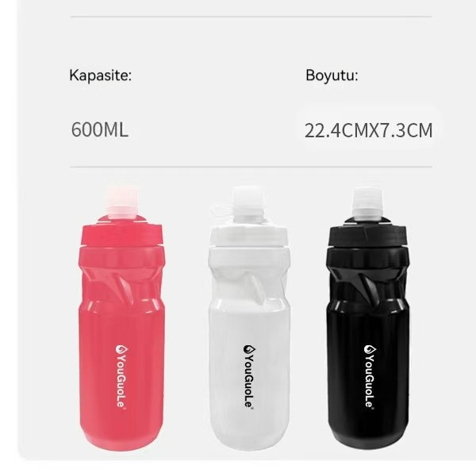Click the black bottle's clear nozzle

[x=367, y=203]
